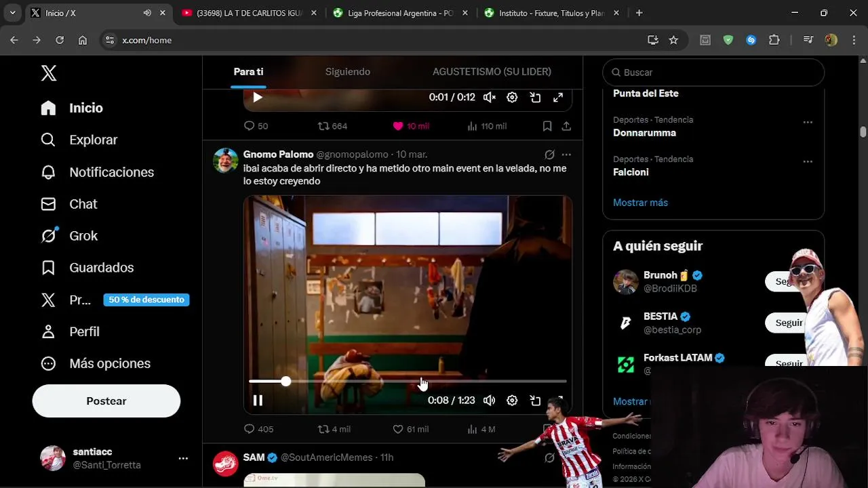The height and width of the screenshot is (488, 868).
Task: Enter fullscreen on top video
Action: point(558,98)
